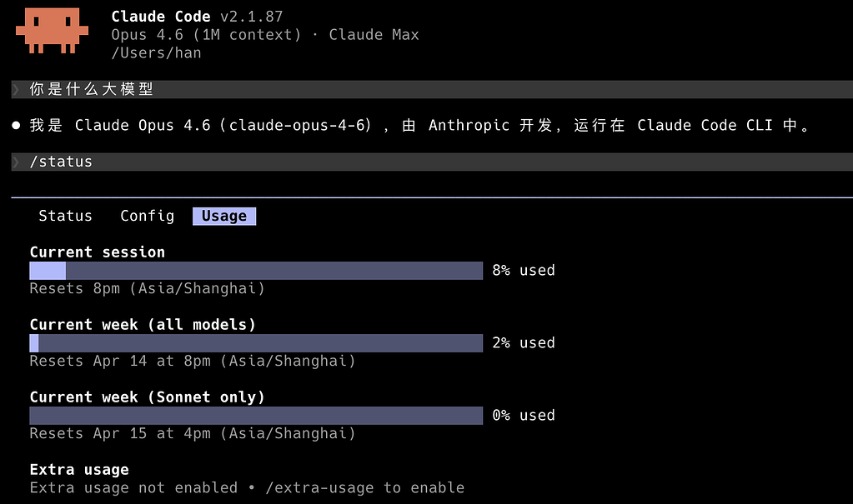Click the 'Current session' heading
This screenshot has width=853, height=504.
pos(98,252)
